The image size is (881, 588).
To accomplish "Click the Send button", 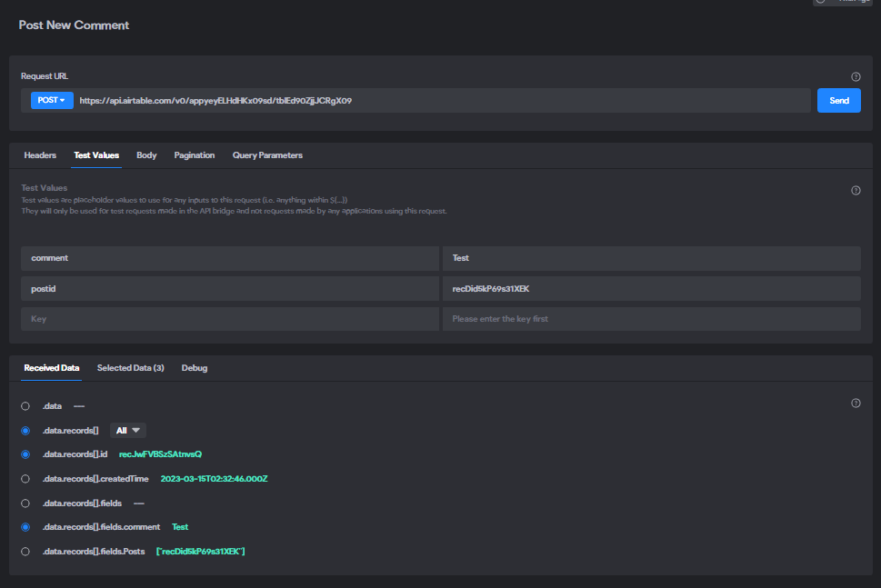I will coord(839,101).
